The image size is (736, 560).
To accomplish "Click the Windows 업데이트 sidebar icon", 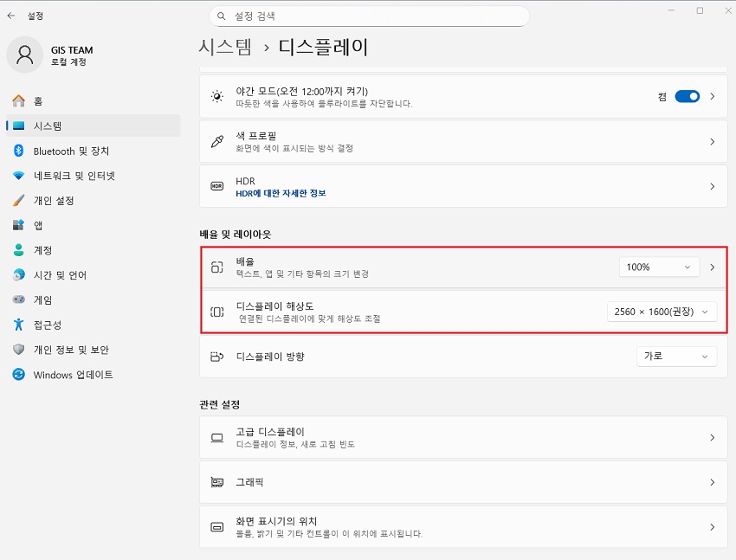I will [19, 375].
